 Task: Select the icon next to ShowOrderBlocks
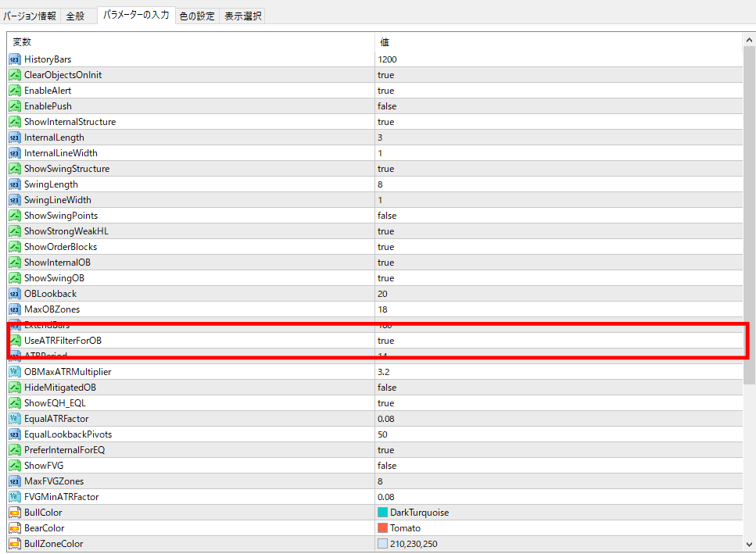(15, 247)
